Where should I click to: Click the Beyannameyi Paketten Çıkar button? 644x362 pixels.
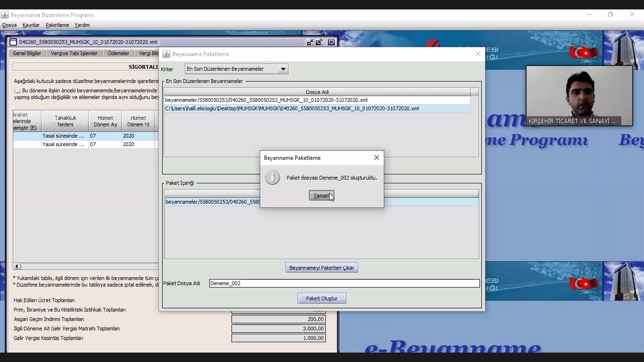[x=322, y=268]
